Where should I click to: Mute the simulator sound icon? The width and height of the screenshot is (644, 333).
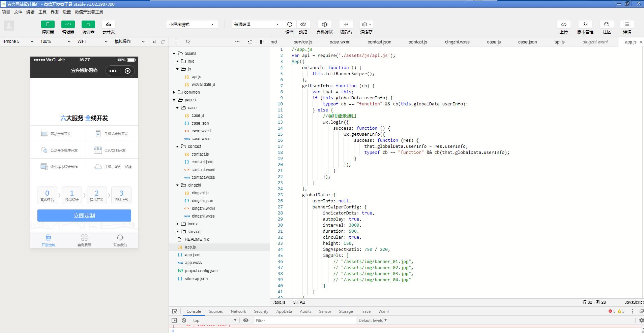point(154,42)
